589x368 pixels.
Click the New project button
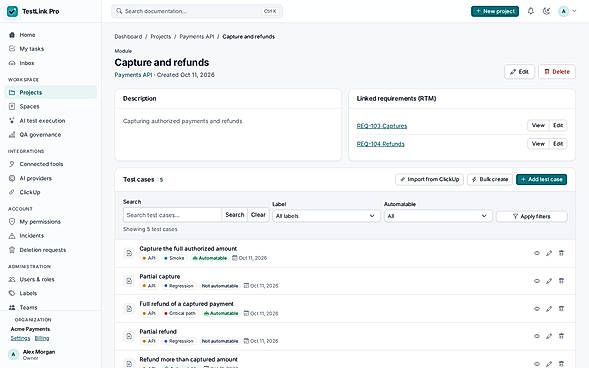pyautogui.click(x=495, y=11)
